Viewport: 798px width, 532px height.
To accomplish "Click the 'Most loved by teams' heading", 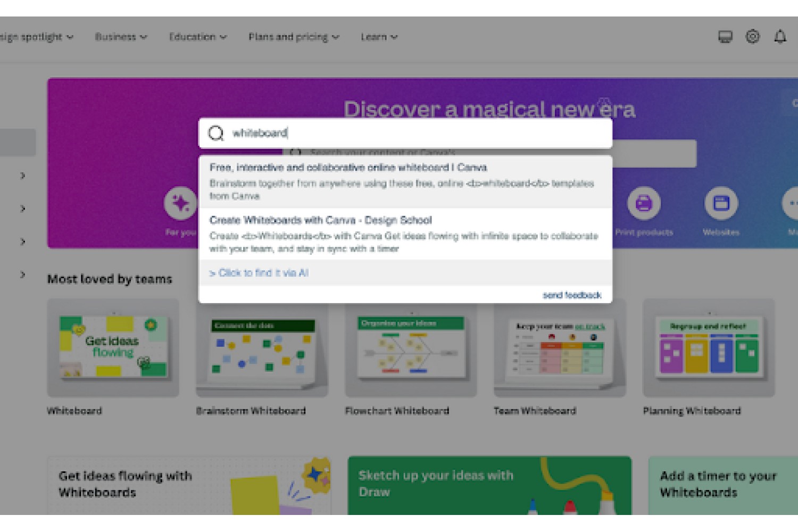I will pyautogui.click(x=110, y=279).
